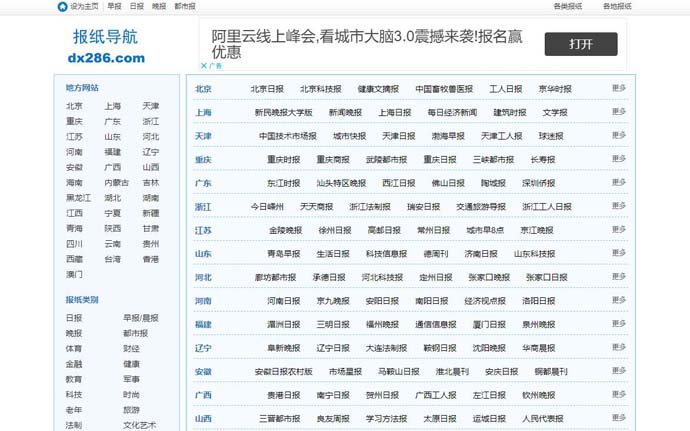Screen dimensions: 690x431
Task: Click 更多 in the 上海 row
Action: (x=619, y=112)
